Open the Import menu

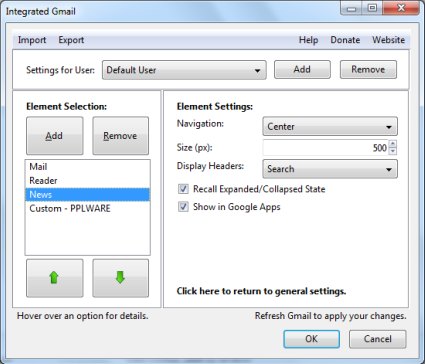(x=32, y=40)
